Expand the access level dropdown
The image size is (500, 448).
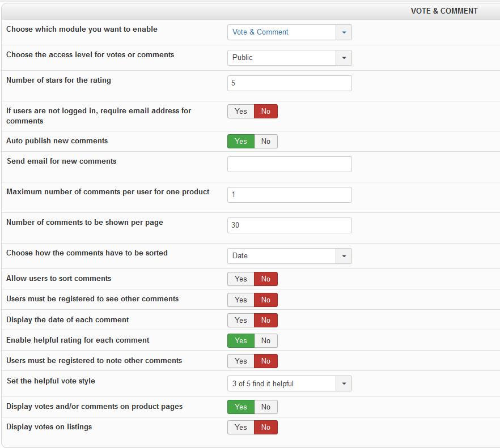pos(289,58)
